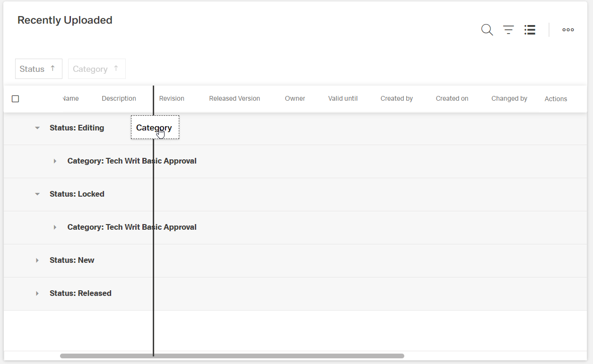Expand Category row under Status: Editing
The image size is (593, 364).
click(x=55, y=161)
